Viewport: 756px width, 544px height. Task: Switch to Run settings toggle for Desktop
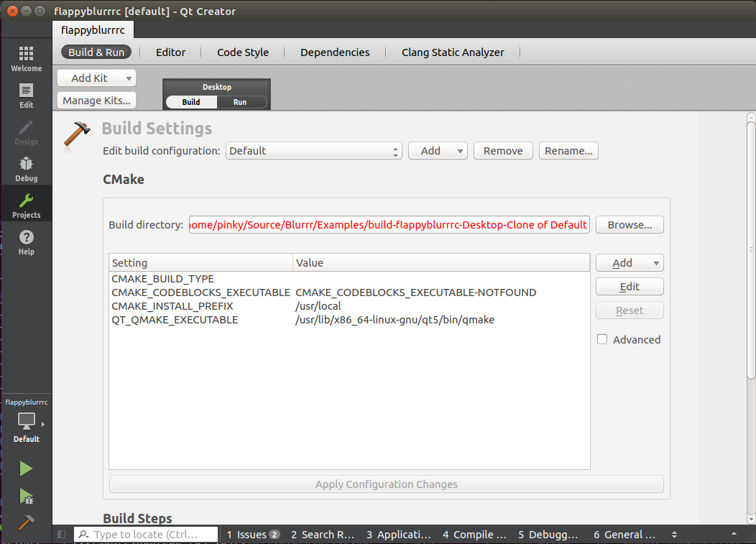coord(240,102)
